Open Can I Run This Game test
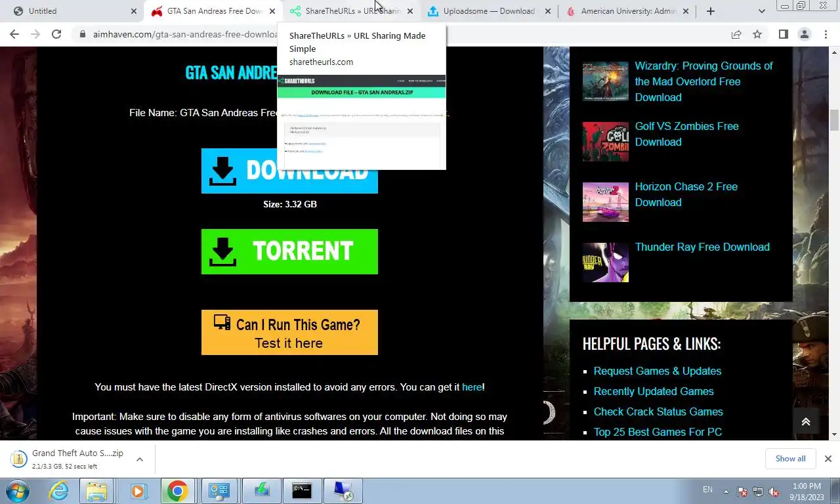This screenshot has width=840, height=504. (289, 333)
